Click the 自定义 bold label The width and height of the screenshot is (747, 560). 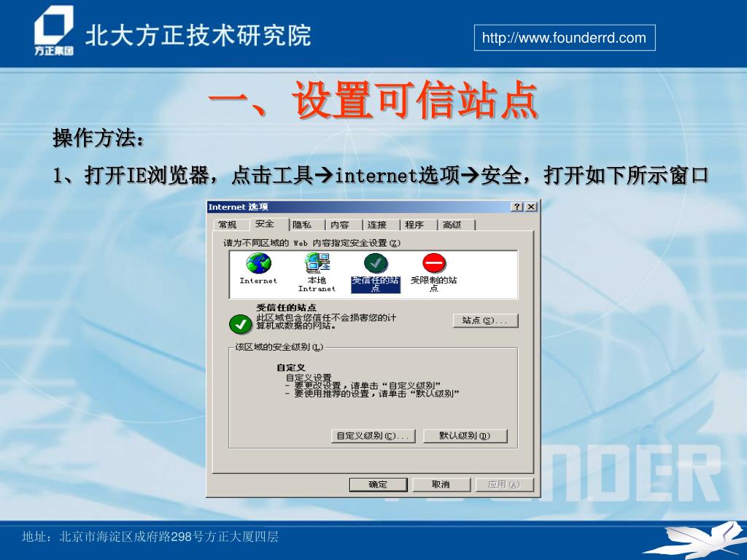point(291,367)
